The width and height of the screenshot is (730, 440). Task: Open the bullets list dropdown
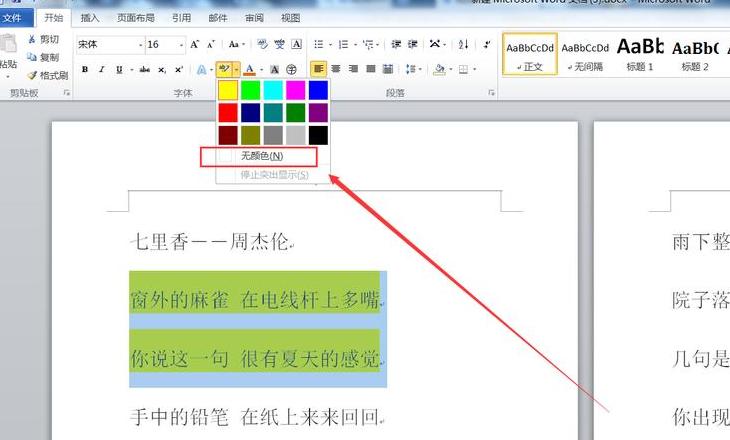(330, 45)
